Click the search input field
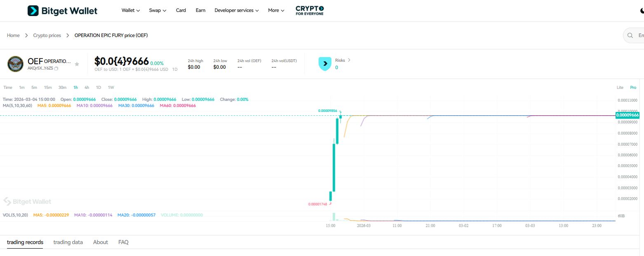This screenshot has height=256, width=644. pos(634,35)
